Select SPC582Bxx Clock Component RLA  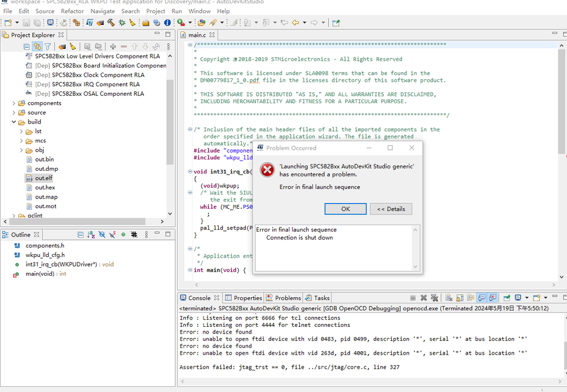click(85, 75)
